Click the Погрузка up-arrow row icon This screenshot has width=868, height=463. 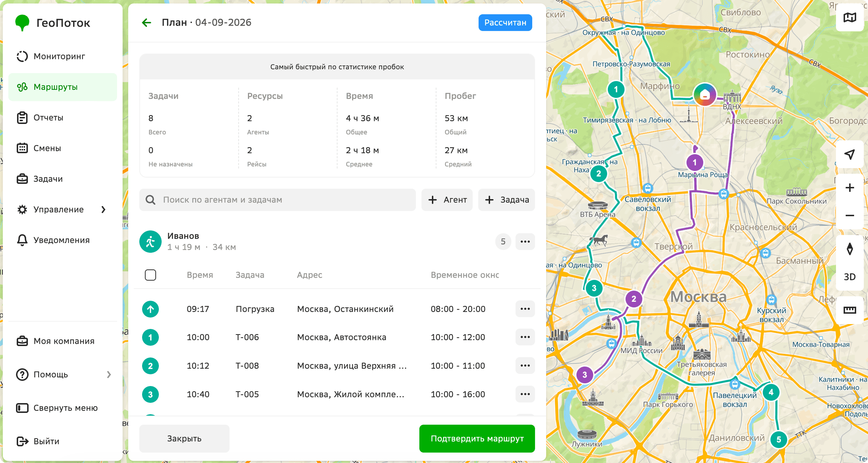pos(150,309)
